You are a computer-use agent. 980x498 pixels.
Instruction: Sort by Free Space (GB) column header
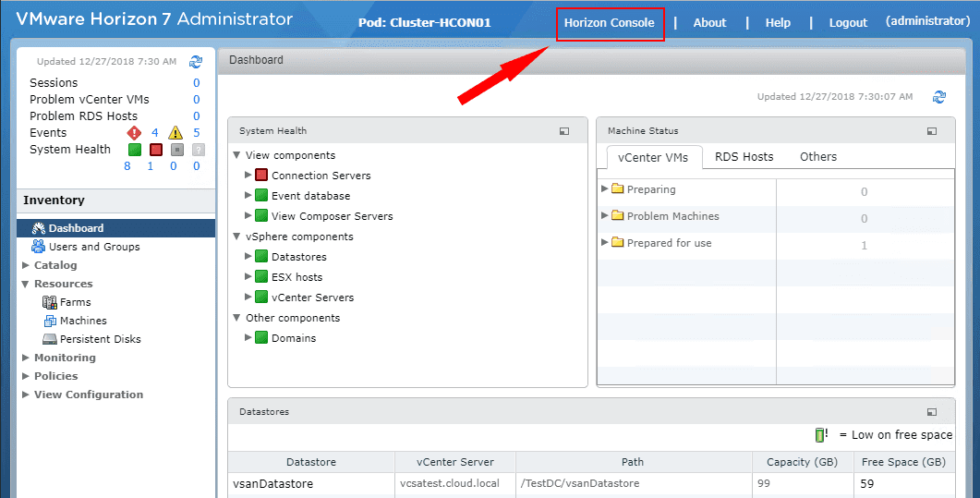903,462
